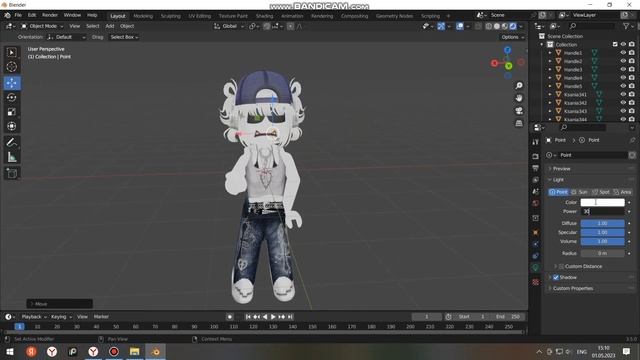Open the Window menu
This screenshot has height=360, width=640.
(x=72, y=15)
